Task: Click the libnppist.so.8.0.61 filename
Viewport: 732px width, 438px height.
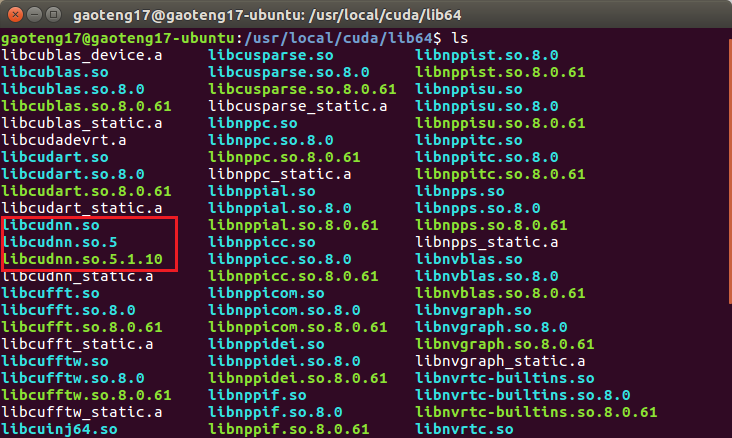Action: pos(500,72)
